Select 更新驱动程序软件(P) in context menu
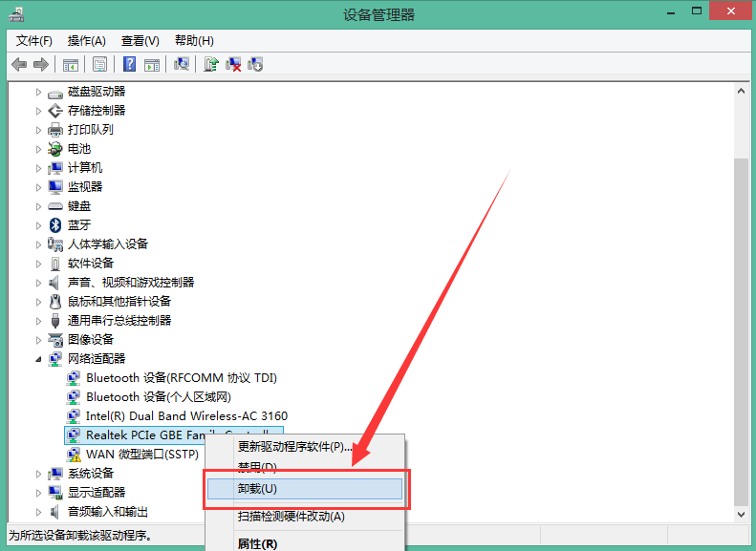Image resolution: width=756 pixels, height=551 pixels. coord(294,447)
